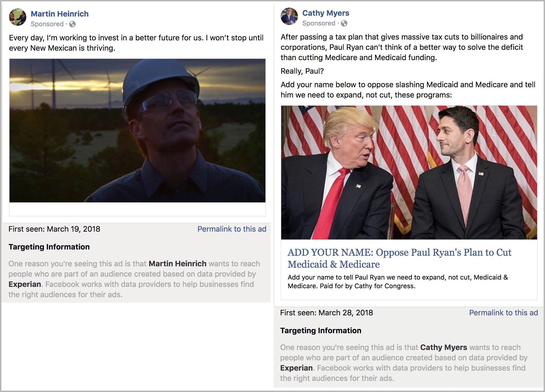The width and height of the screenshot is (545, 392).
Task: Open Cathy Myers page name link
Action: (326, 13)
